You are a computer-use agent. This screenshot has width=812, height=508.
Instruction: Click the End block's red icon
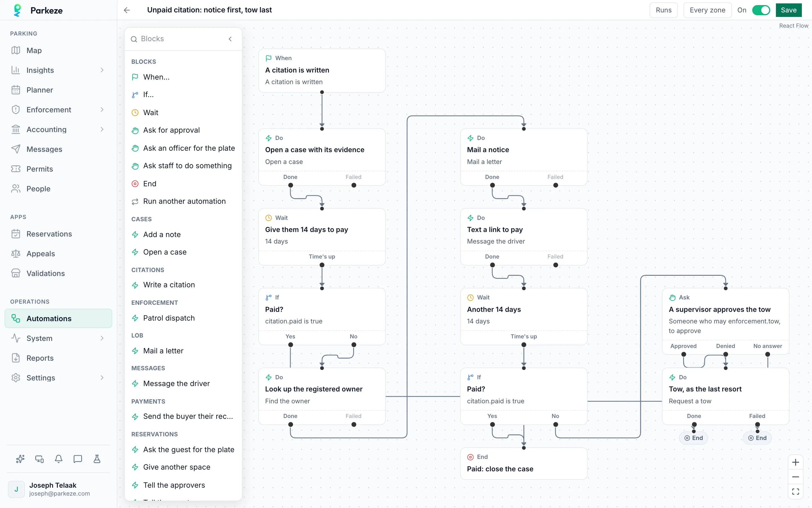[135, 184]
